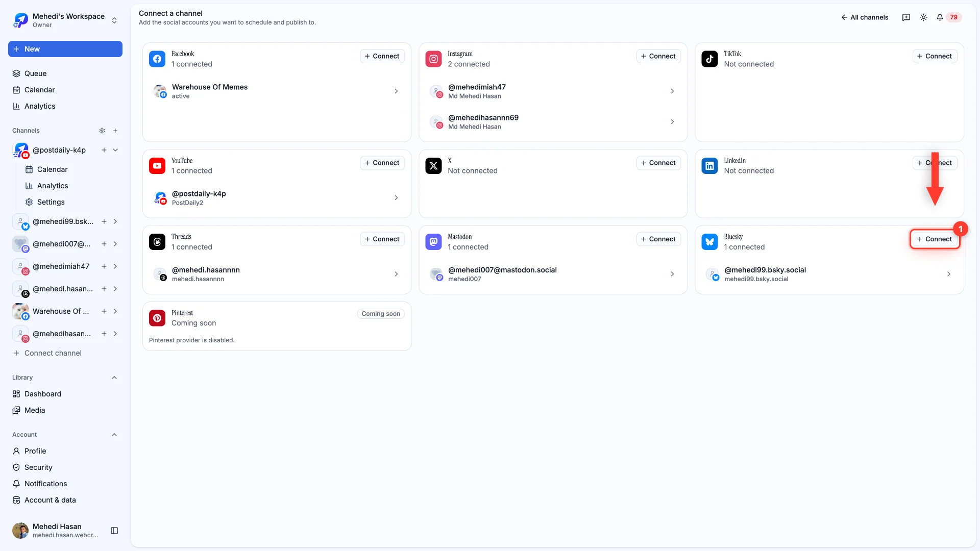The width and height of the screenshot is (980, 551).
Task: Open @mehedi007@mastodon.social account row
Action: (x=553, y=274)
